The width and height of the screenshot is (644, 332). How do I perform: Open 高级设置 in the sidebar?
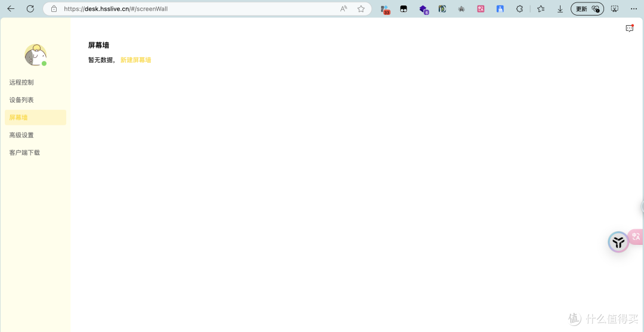click(x=21, y=135)
